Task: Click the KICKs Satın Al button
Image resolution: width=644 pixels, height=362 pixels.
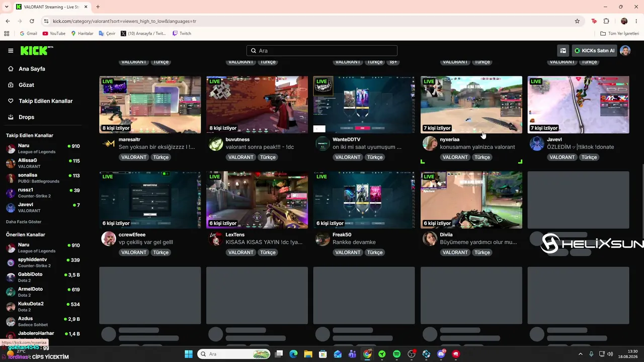Action: [x=594, y=51]
